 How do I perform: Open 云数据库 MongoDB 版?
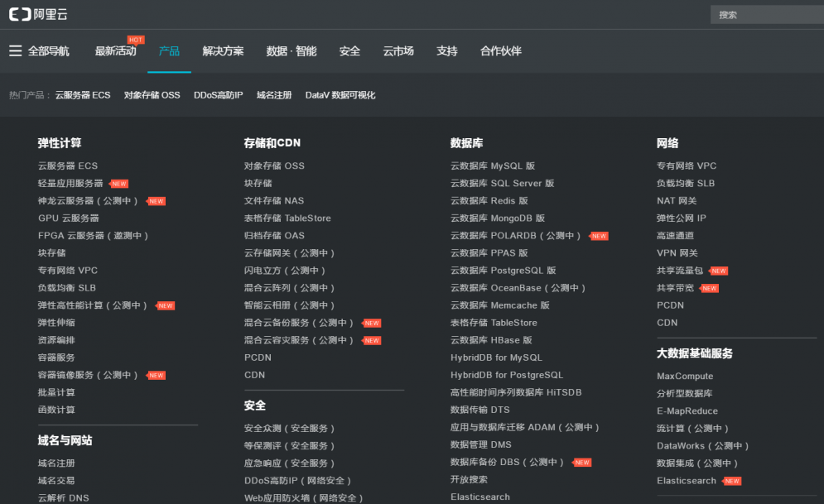pos(498,218)
